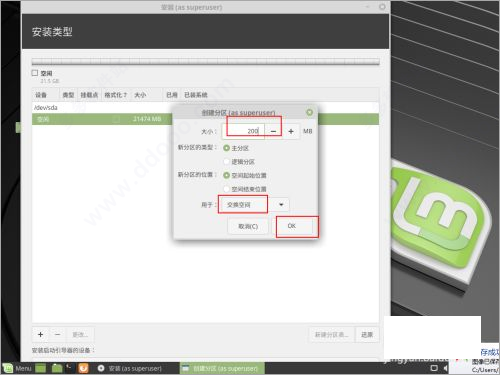Open the orange Firefox icon in taskbar
Screen dimensions: 500x375
point(83,368)
